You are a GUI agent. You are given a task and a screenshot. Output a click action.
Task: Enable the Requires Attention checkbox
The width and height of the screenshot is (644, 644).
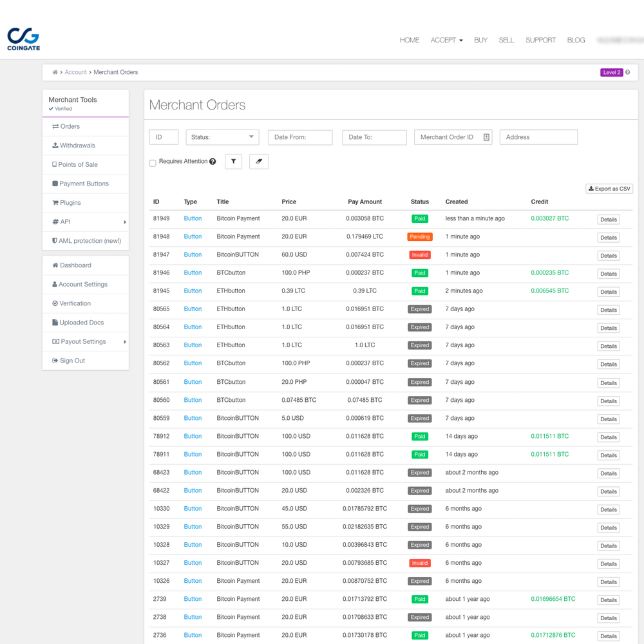(x=153, y=163)
